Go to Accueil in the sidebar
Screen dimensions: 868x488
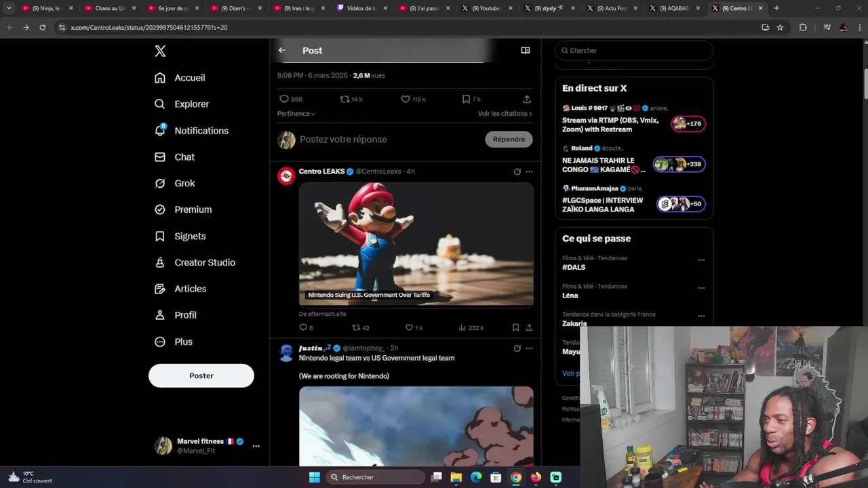(180, 78)
